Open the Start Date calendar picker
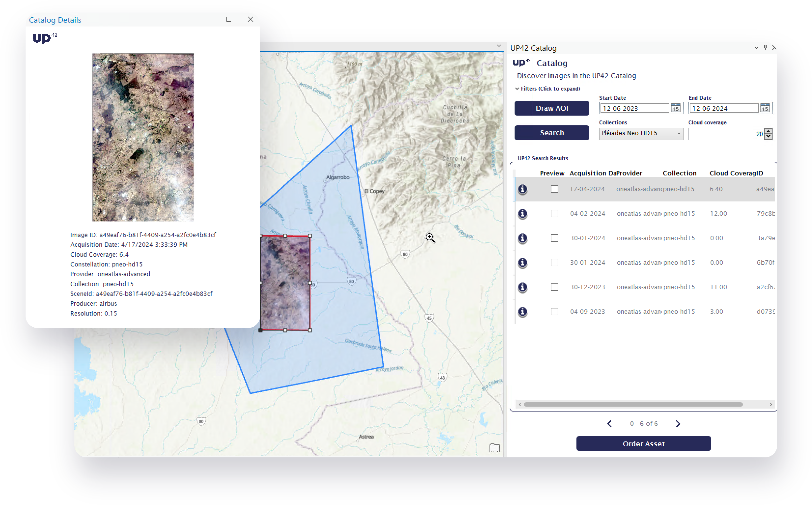 [676, 108]
